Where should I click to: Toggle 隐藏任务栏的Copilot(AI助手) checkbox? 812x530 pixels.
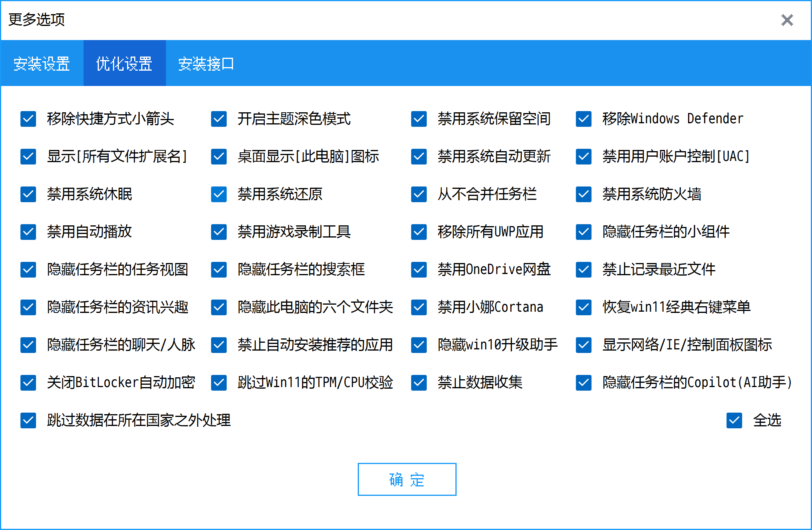(x=584, y=383)
